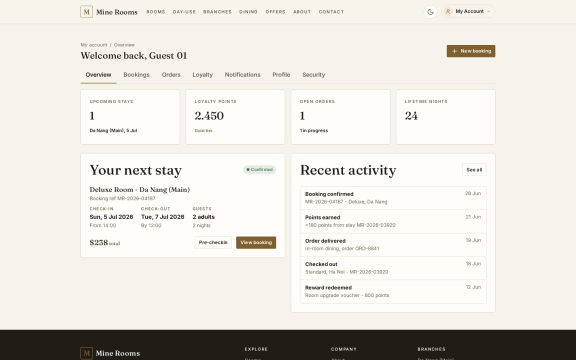The height and width of the screenshot is (360, 576).
Task: Toggle dark mode with the moon icon
Action: [430, 12]
